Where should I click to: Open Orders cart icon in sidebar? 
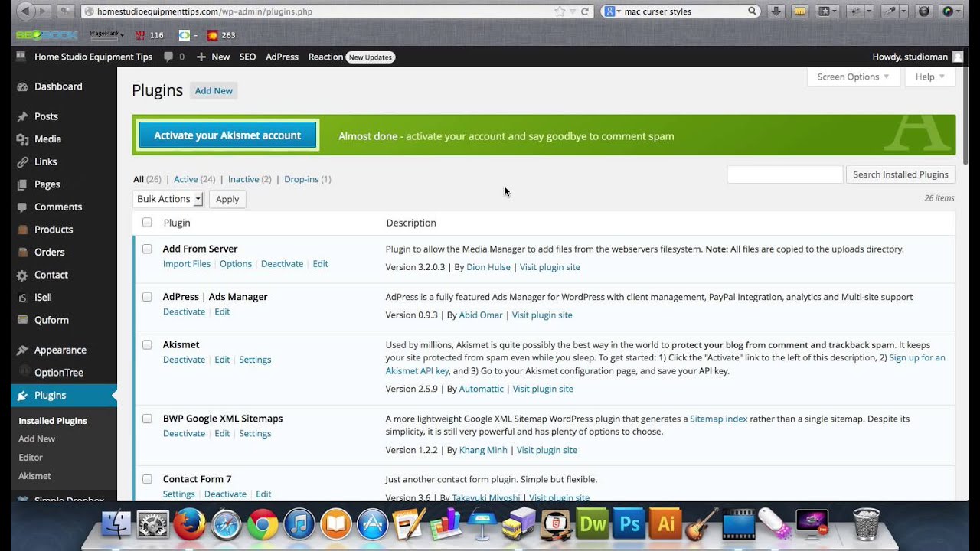tap(22, 252)
